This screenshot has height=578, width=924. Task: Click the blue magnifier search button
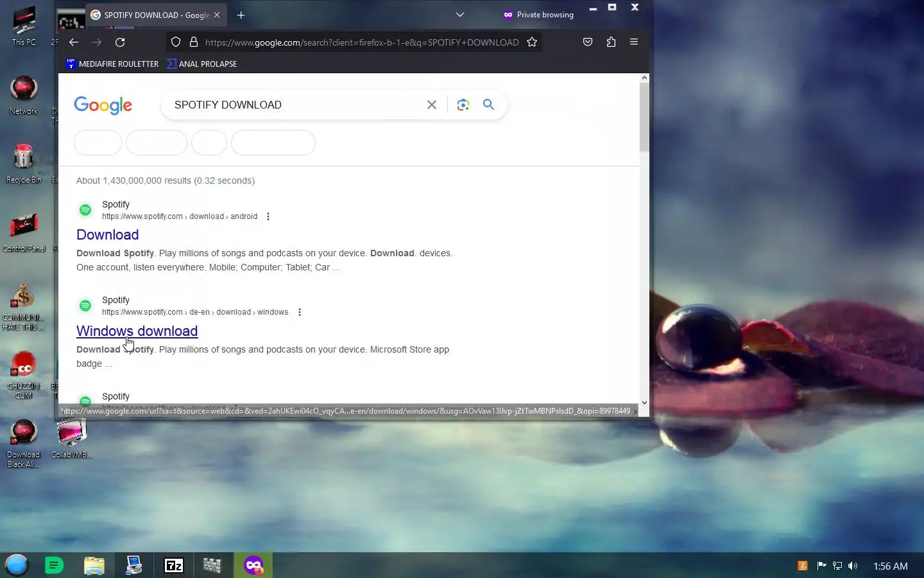point(488,105)
